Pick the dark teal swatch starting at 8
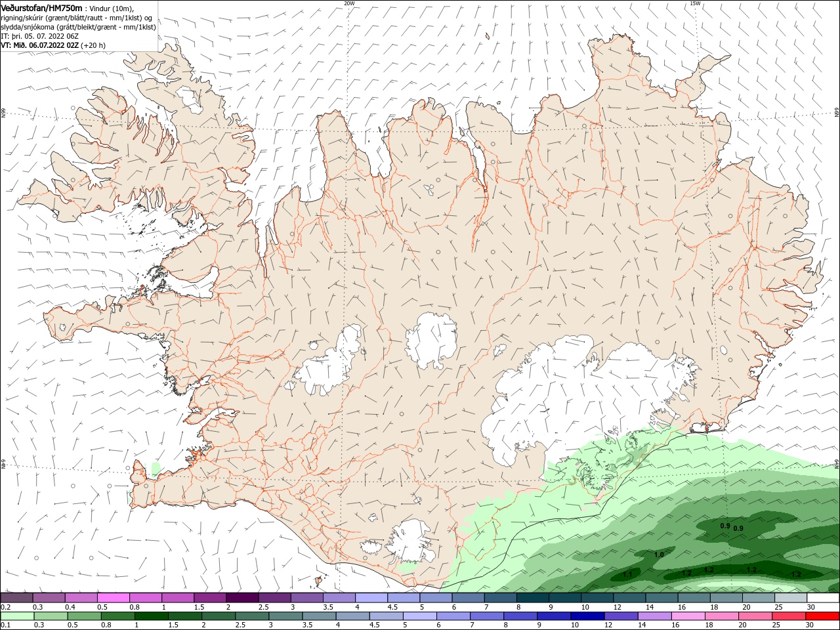840x630 pixels. pos(532,597)
